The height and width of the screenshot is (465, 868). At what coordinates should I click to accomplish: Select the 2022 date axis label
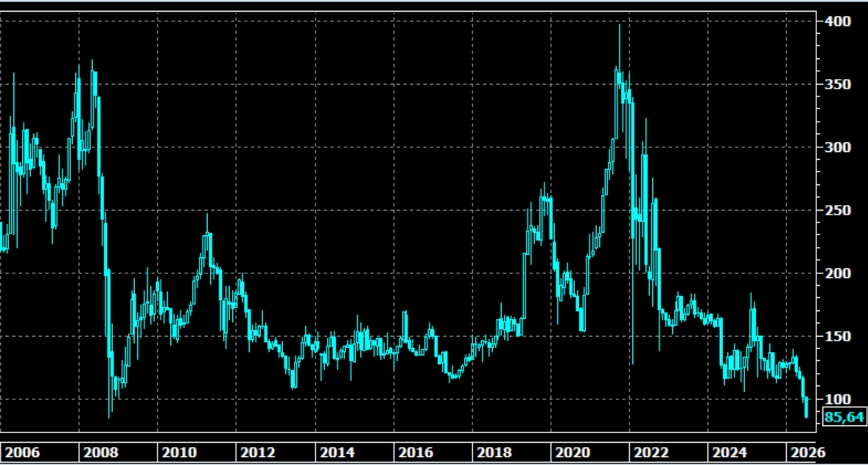[652, 452]
